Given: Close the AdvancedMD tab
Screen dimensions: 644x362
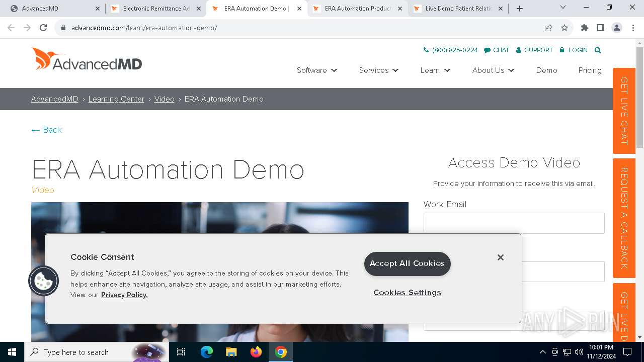Looking at the screenshot, I should (x=98, y=9).
